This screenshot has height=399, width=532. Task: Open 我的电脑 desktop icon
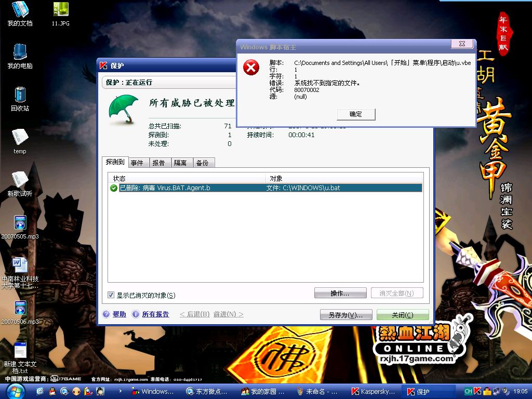(20, 57)
